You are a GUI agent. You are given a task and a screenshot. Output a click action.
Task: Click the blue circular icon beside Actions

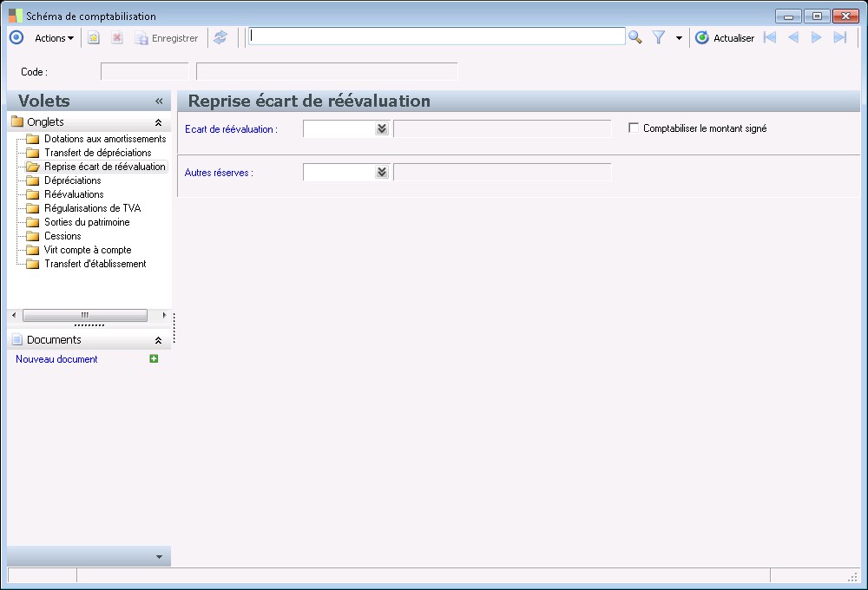[16, 37]
